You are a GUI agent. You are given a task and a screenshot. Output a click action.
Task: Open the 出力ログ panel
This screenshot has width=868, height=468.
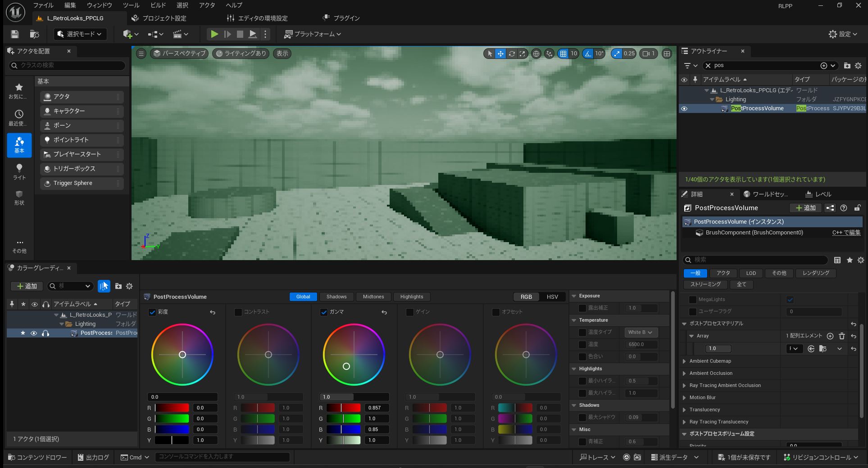[x=93, y=457]
